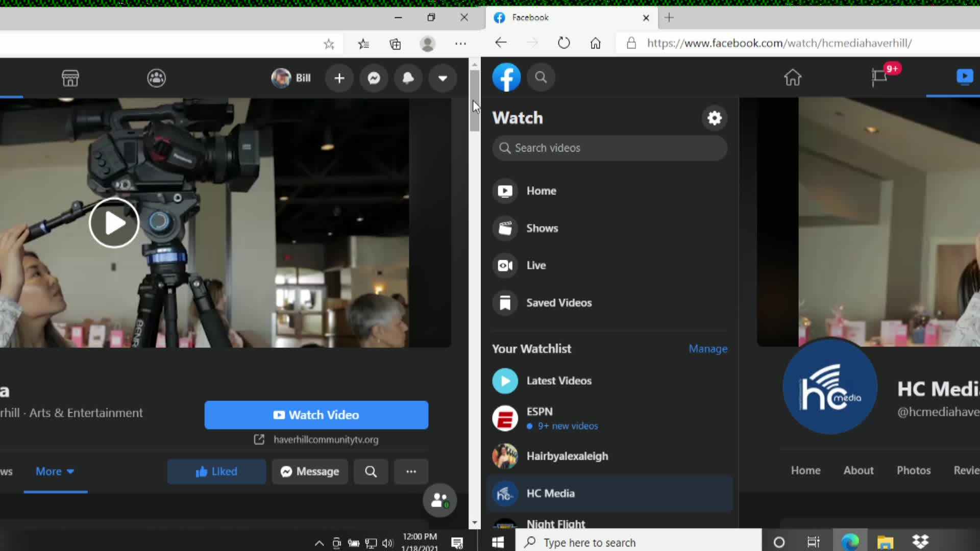The width and height of the screenshot is (980, 551).
Task: Switch to the Photos tab
Action: 914,470
